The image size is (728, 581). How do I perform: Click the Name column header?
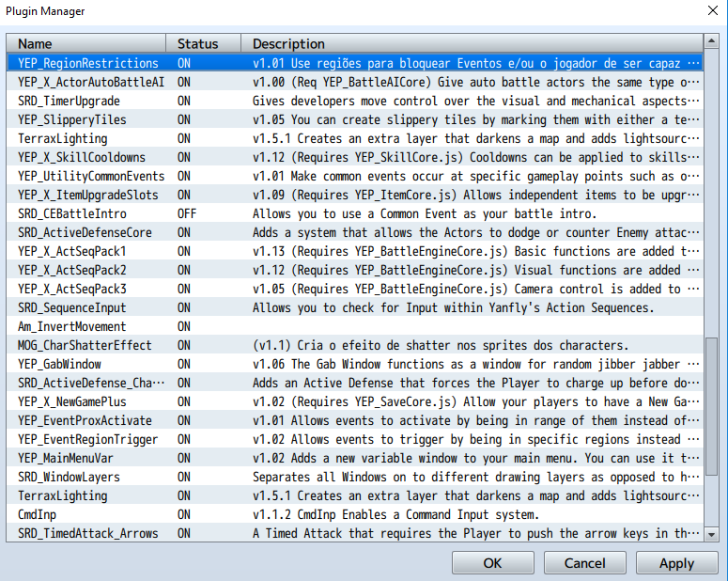tap(86, 43)
